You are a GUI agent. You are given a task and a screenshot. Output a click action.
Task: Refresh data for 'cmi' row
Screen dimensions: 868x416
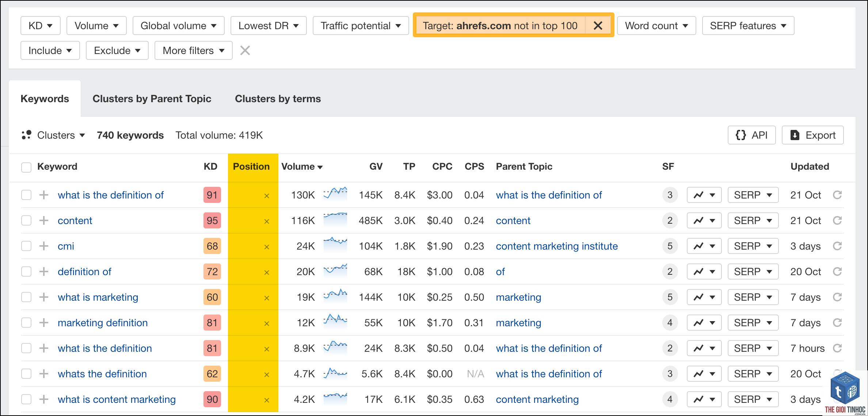837,246
